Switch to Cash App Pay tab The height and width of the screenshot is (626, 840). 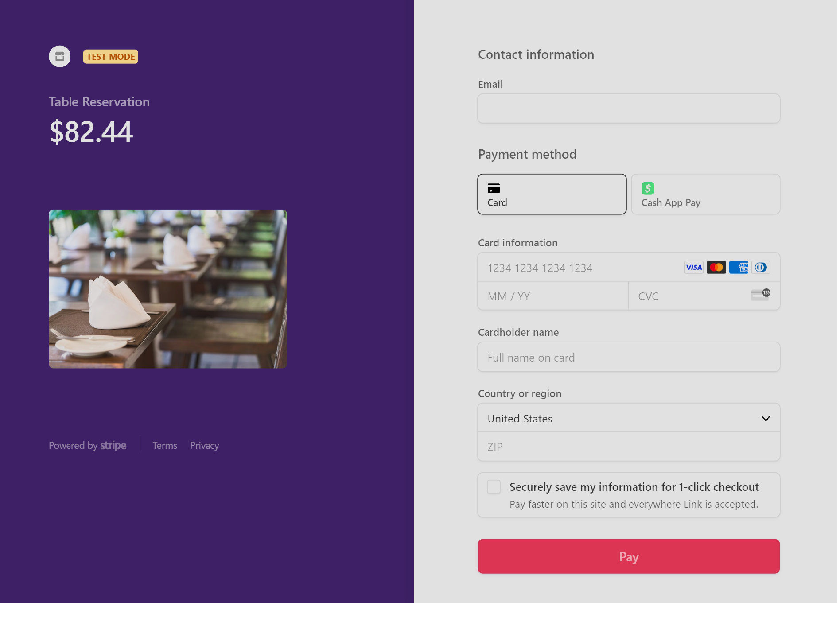pos(705,194)
